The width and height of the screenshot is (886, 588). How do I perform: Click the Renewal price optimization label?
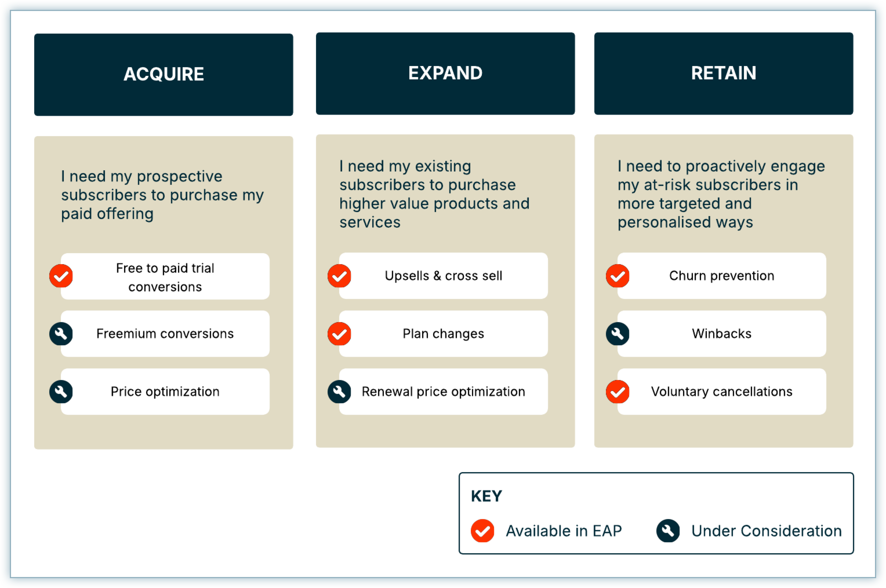(444, 392)
